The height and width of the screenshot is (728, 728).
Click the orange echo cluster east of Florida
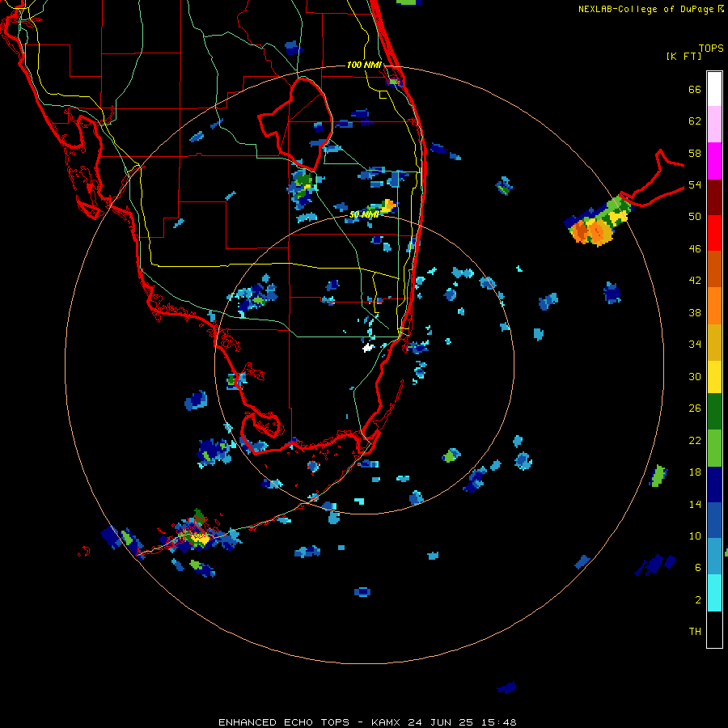coord(590,231)
